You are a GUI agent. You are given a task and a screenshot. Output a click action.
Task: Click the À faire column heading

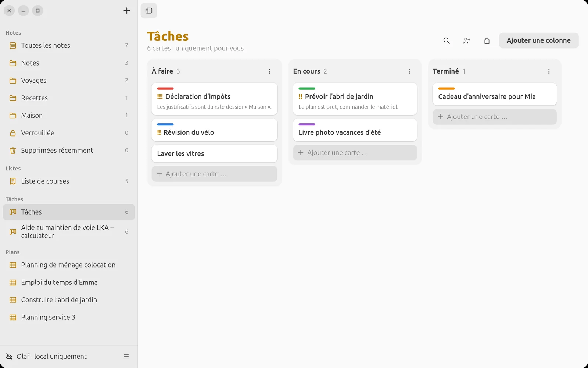click(x=162, y=71)
